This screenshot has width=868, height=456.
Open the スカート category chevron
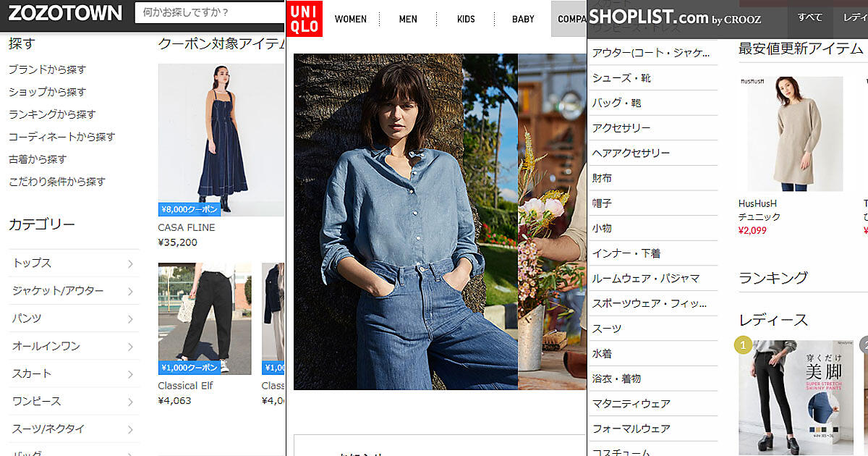tap(130, 375)
